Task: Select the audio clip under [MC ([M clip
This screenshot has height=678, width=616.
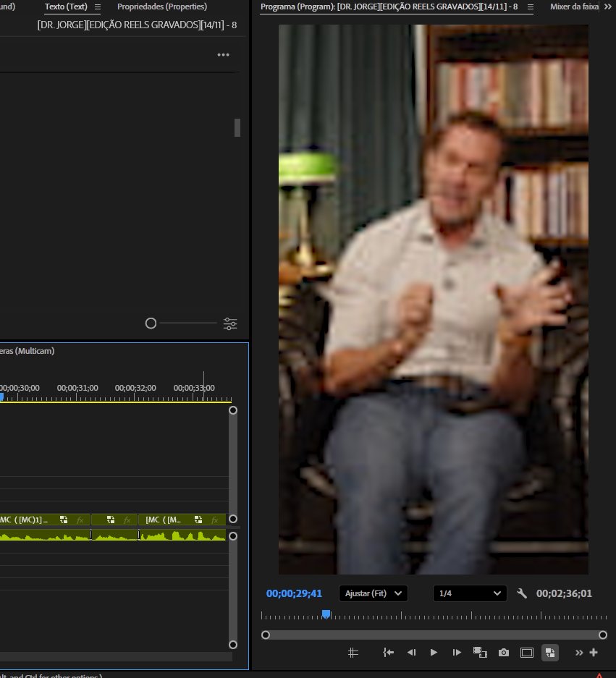Action: [x=182, y=535]
